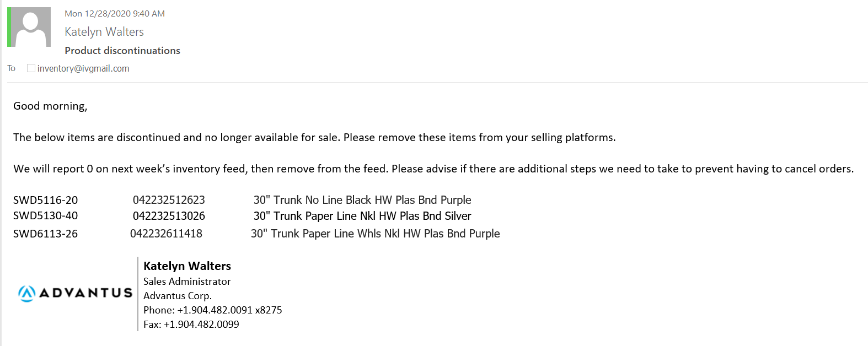868x346 pixels.
Task: Select the item code SWD6113-26
Action: 46,234
